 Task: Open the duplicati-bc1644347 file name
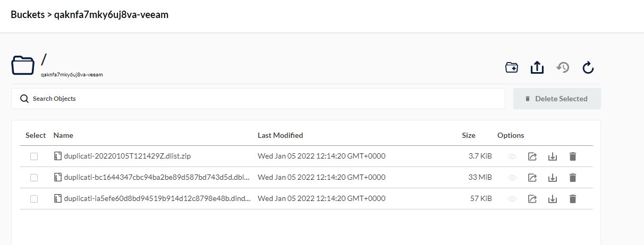click(x=157, y=177)
